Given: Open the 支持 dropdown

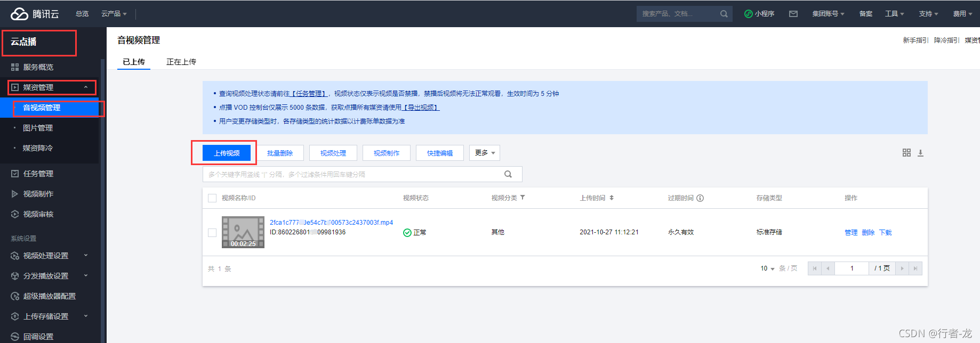Looking at the screenshot, I should coord(928,14).
